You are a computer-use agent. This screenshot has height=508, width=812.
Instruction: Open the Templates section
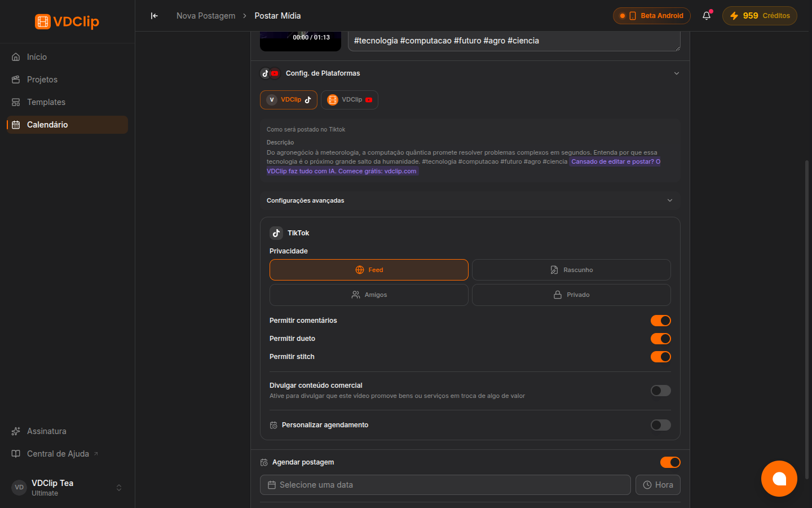tap(67, 102)
